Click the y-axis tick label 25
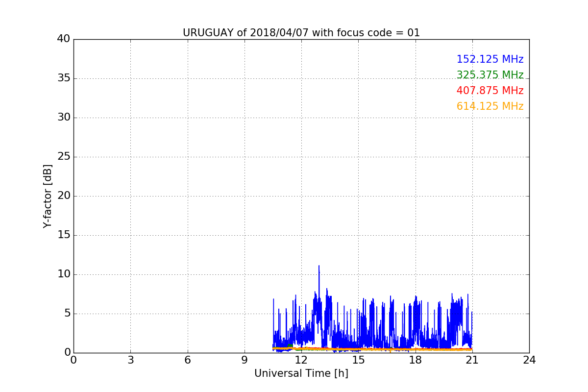588x392 pixels. pos(64,157)
